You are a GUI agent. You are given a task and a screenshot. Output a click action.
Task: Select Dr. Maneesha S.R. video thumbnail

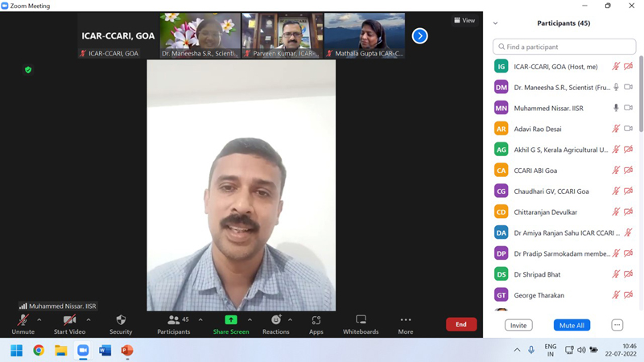[200, 35]
